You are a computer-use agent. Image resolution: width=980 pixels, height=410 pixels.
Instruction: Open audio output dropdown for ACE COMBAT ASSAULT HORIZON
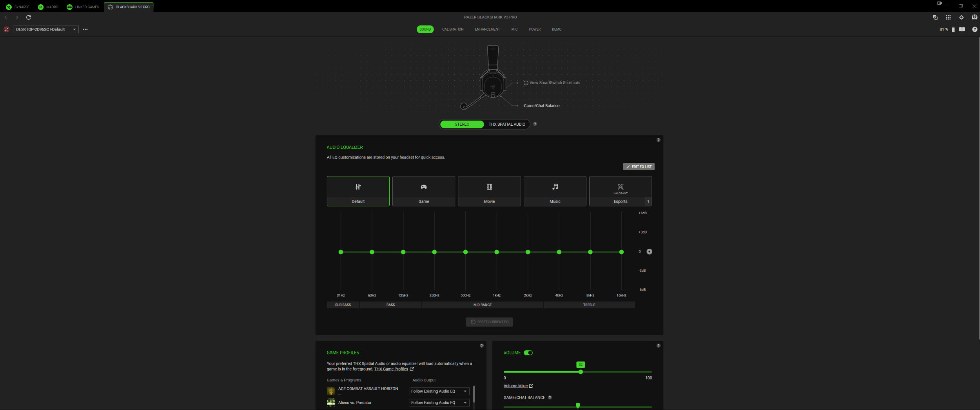point(439,391)
